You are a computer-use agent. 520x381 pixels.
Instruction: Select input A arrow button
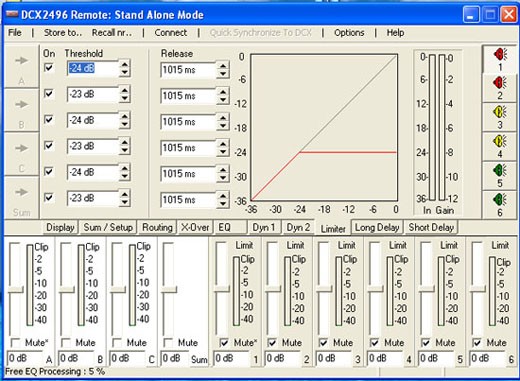point(22,67)
